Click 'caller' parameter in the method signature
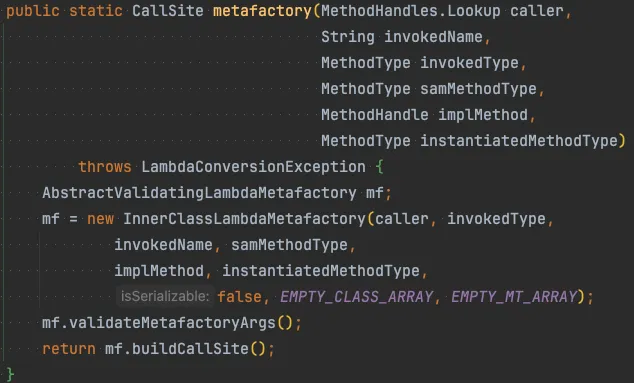The image size is (634, 383). coord(537,11)
